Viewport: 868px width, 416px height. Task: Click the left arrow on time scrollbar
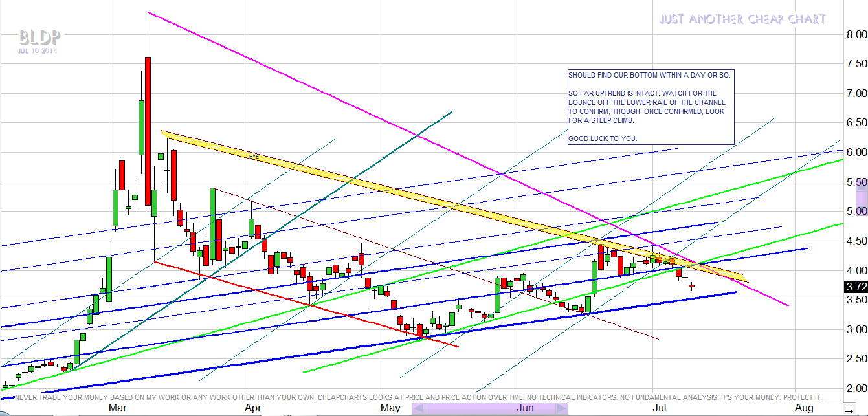418,408
